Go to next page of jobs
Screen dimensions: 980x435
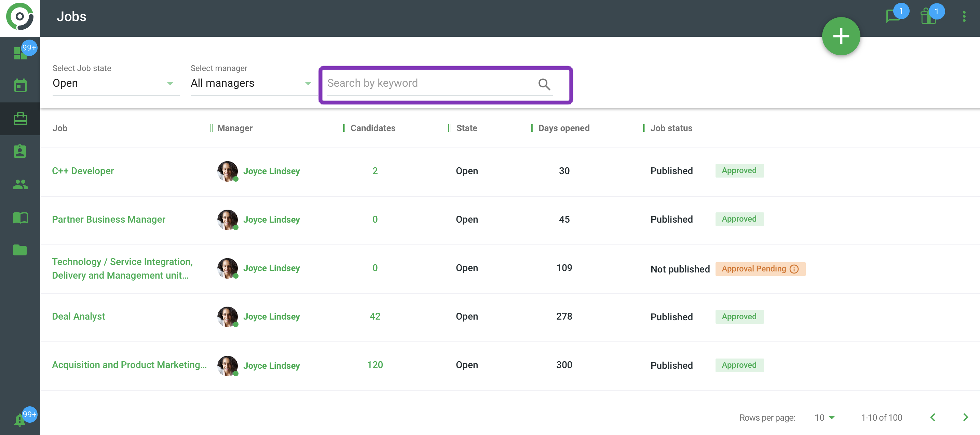pos(966,418)
